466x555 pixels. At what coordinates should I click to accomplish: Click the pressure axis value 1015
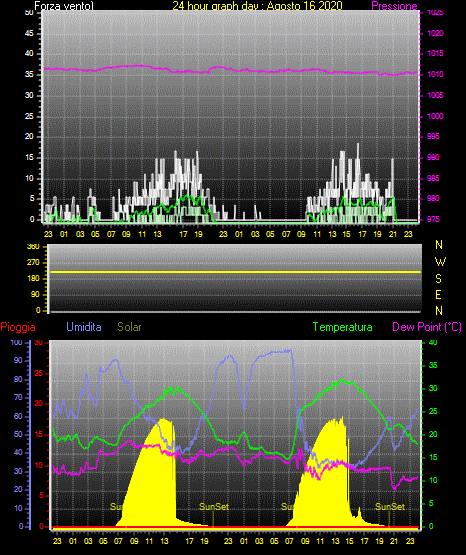(x=435, y=53)
